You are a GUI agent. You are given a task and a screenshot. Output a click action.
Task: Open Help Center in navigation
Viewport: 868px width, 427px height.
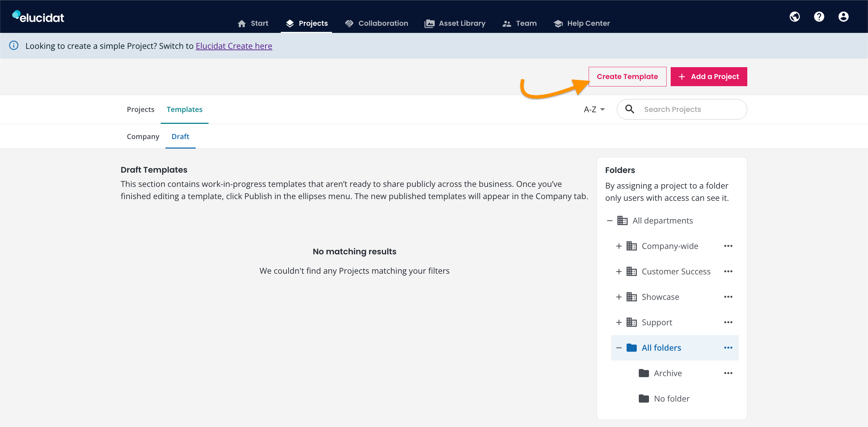coord(581,23)
